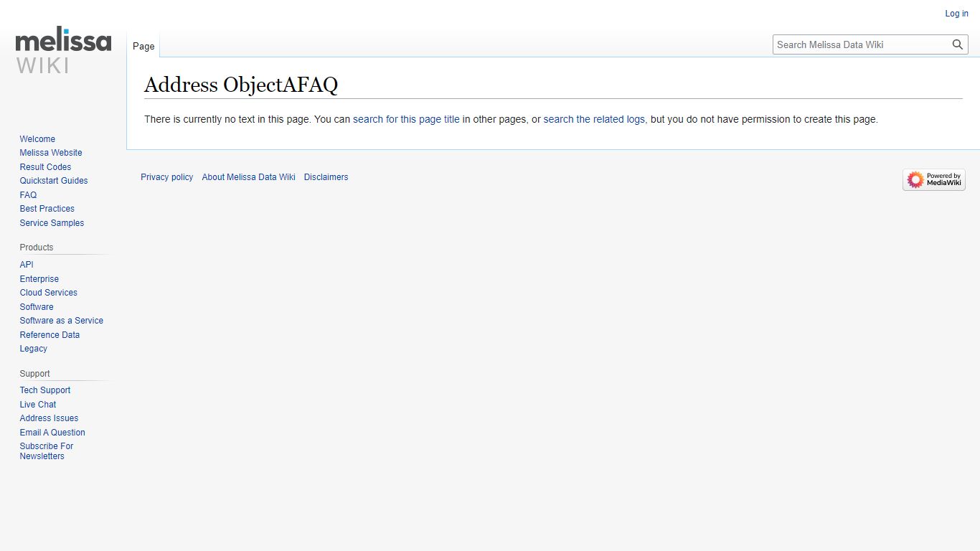This screenshot has height=551, width=980.
Task: Go to Melissa Website link
Action: (51, 153)
